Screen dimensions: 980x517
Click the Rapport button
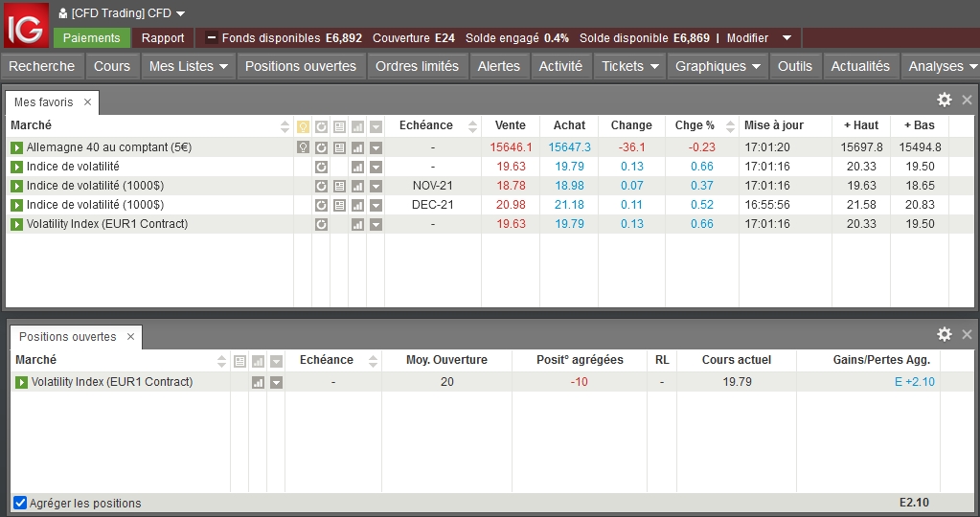coord(163,37)
